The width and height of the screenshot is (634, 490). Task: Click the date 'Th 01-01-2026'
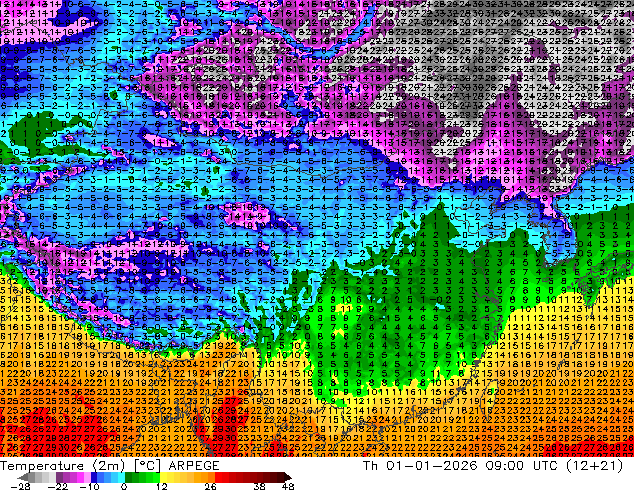click(420, 466)
